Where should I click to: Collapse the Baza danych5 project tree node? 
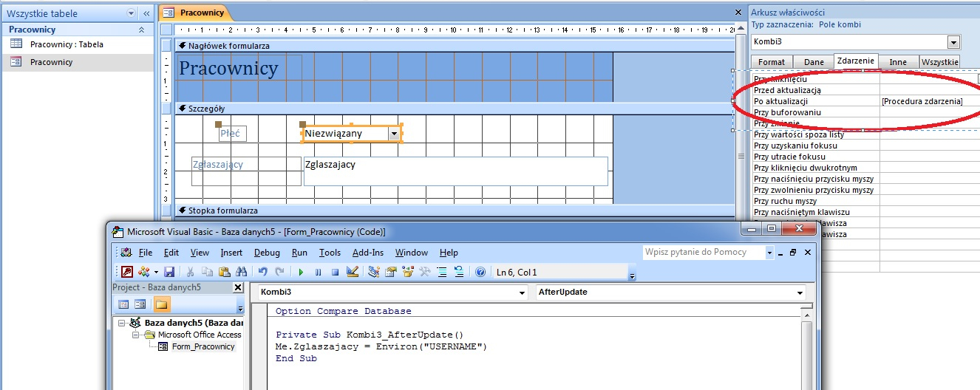122,323
